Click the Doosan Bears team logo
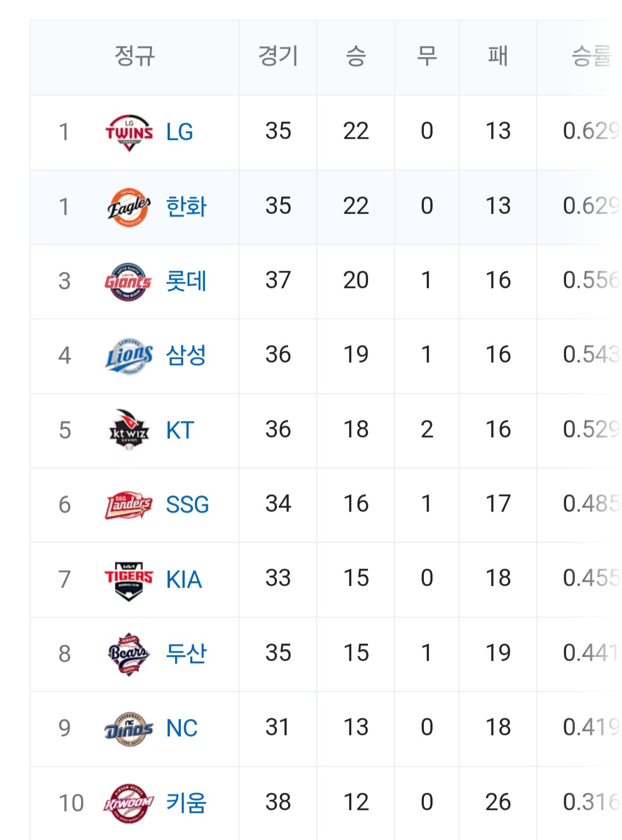Screen dimensions: 622x840 tap(129, 654)
